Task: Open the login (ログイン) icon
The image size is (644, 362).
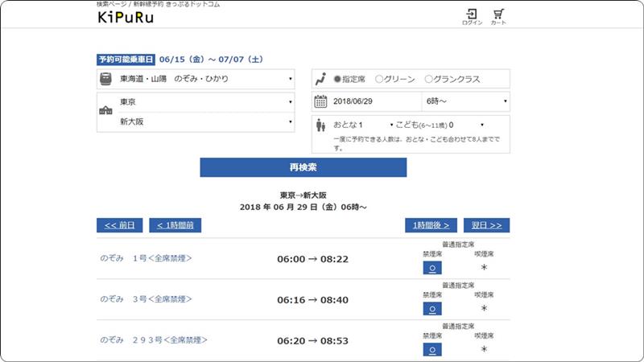Action: 472,17
